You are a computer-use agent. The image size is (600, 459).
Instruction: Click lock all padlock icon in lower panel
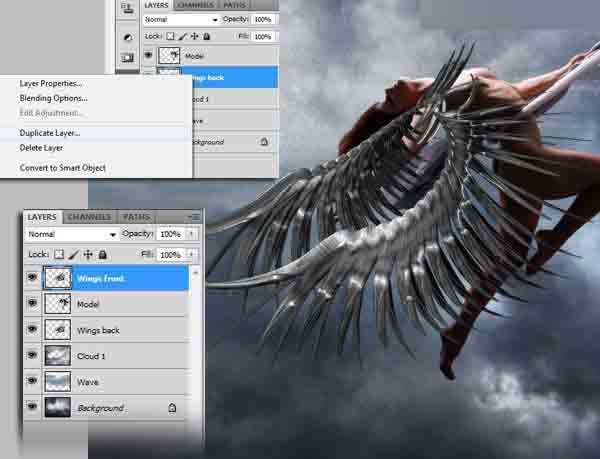coord(103,254)
